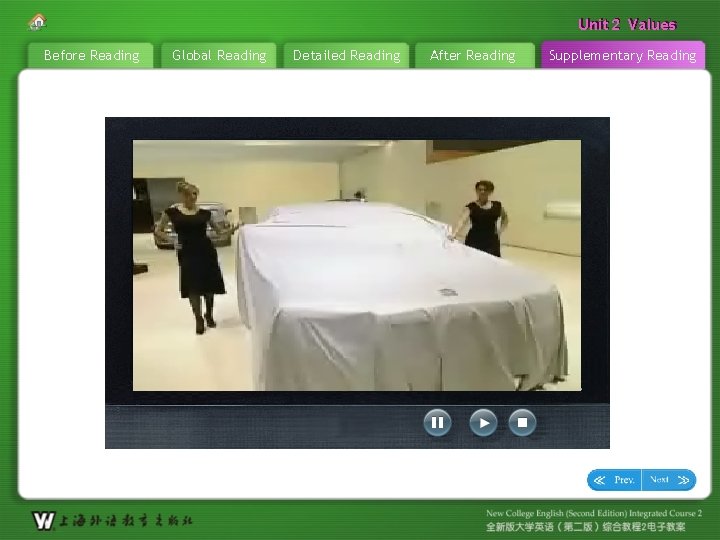The width and height of the screenshot is (720, 540).
Task: Click the video frame showing covered car
Action: 357,265
